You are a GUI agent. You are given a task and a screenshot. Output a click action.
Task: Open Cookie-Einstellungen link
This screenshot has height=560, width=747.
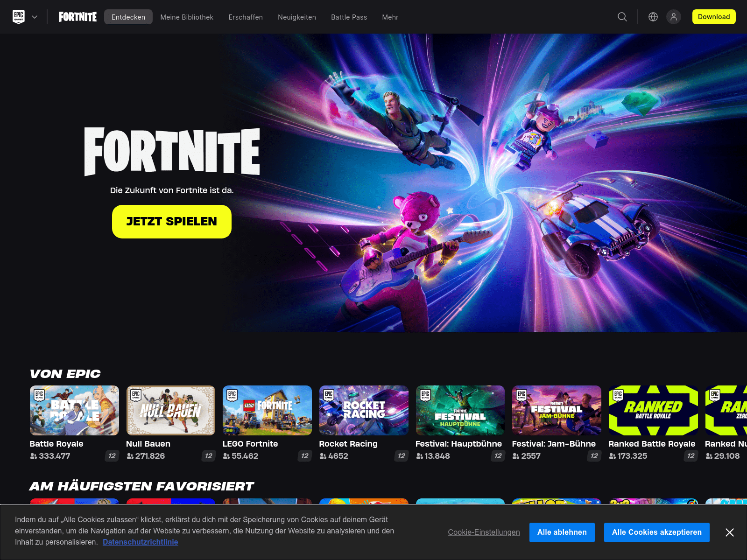[484, 532]
